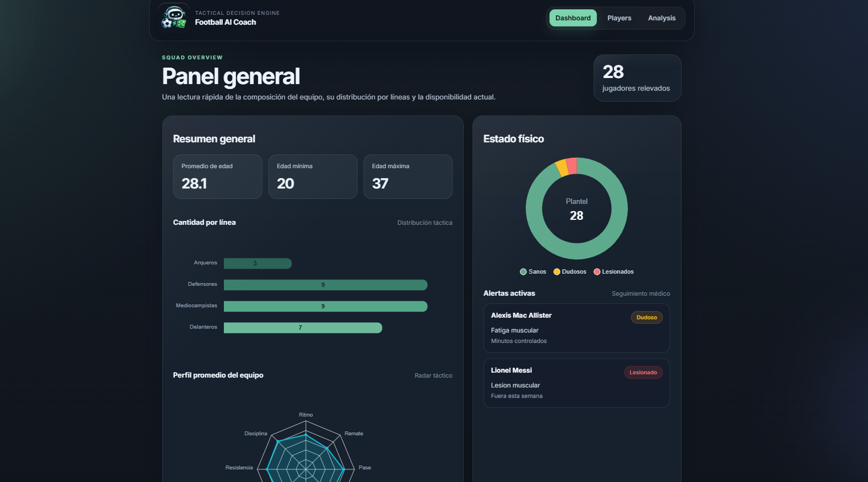Open the Dashboard tab
This screenshot has height=482, width=868.
tap(573, 18)
